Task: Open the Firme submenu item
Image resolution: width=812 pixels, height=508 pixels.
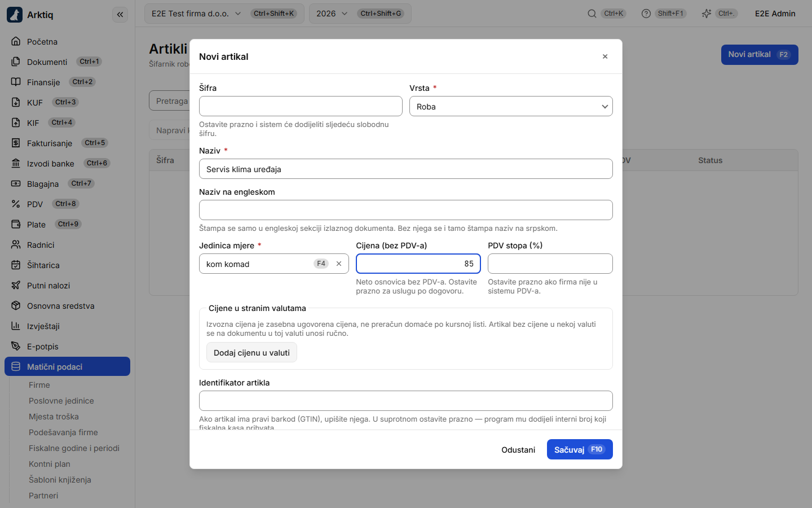Action: (39, 385)
